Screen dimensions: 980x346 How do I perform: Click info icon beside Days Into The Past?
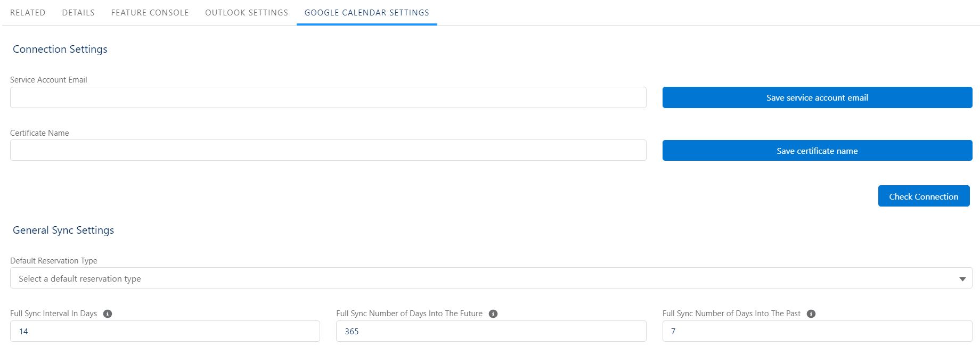[x=811, y=314]
